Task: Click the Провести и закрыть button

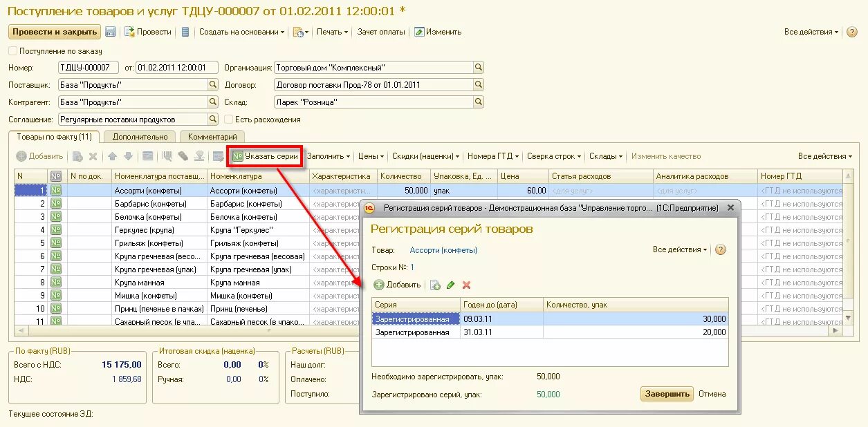Action: 55,32
